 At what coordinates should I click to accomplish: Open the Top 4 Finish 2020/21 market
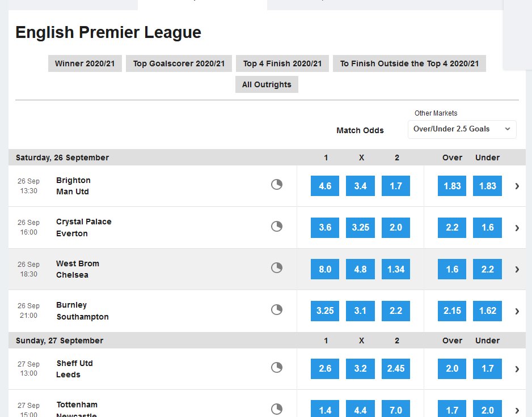click(282, 63)
